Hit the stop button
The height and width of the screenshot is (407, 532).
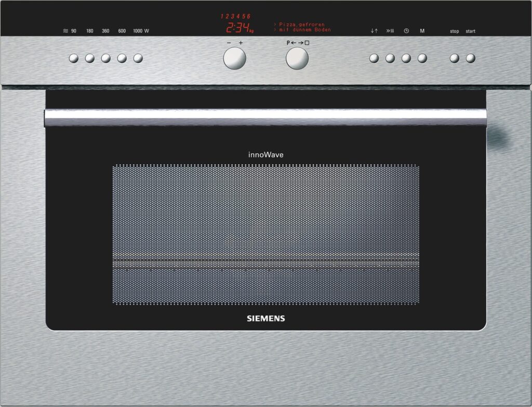click(x=454, y=58)
